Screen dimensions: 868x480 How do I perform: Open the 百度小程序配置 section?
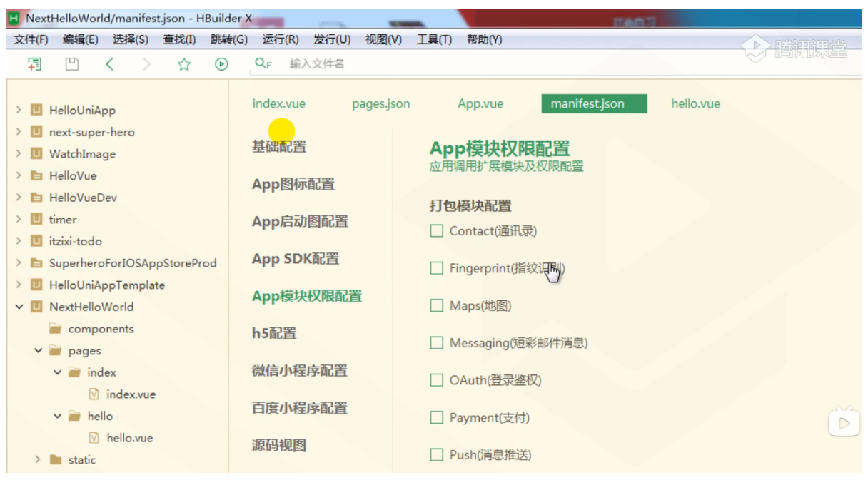point(300,408)
